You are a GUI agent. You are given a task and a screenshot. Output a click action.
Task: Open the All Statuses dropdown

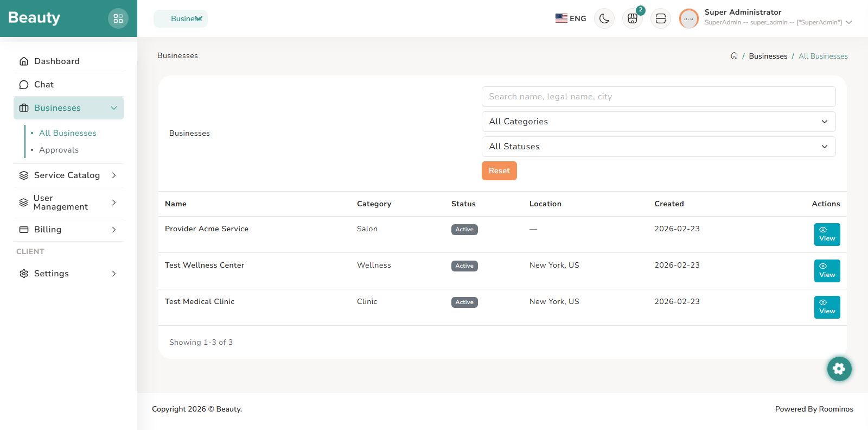(x=659, y=147)
